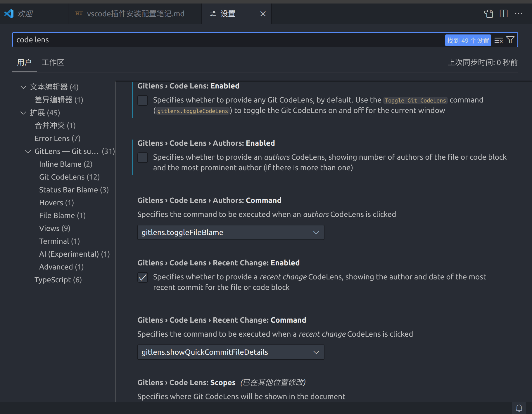Click Gitlens Code Lens: Scopes heading
This screenshot has height=414, width=532.
tap(186, 382)
